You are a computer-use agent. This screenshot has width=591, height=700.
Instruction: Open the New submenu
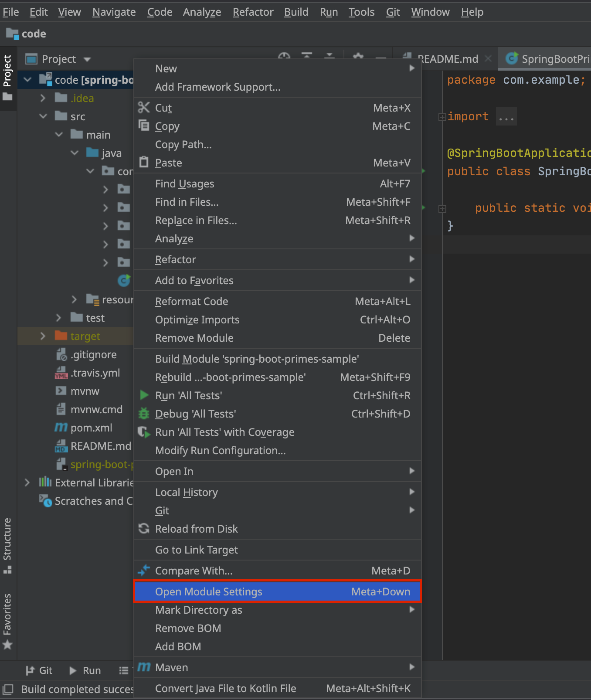[x=277, y=68]
